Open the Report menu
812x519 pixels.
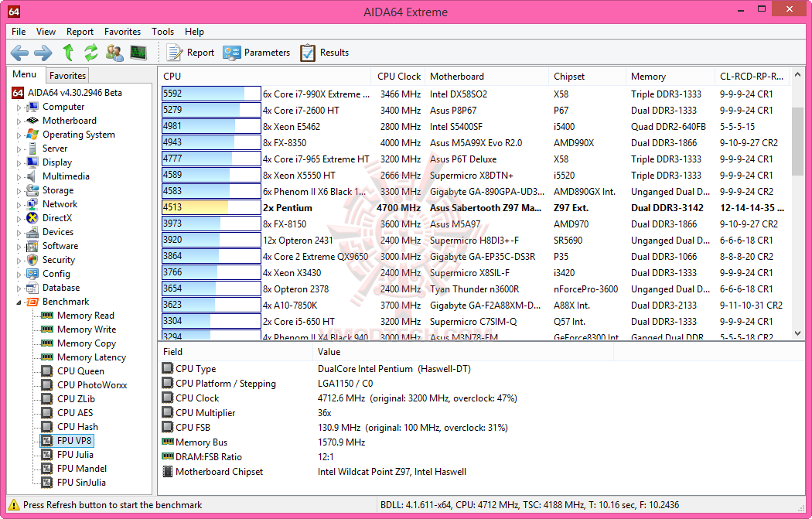click(80, 32)
